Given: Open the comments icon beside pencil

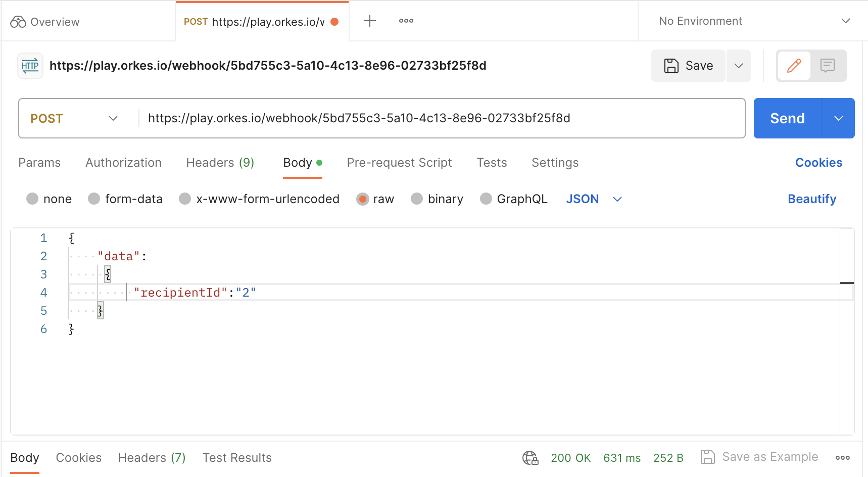Looking at the screenshot, I should (x=827, y=66).
